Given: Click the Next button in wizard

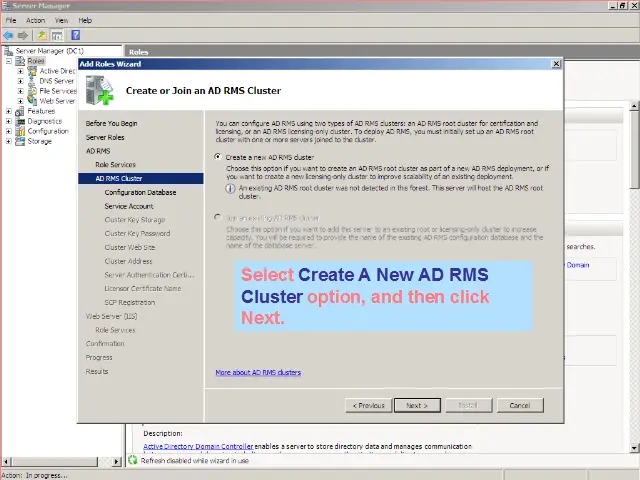Looking at the screenshot, I should click(x=417, y=405).
